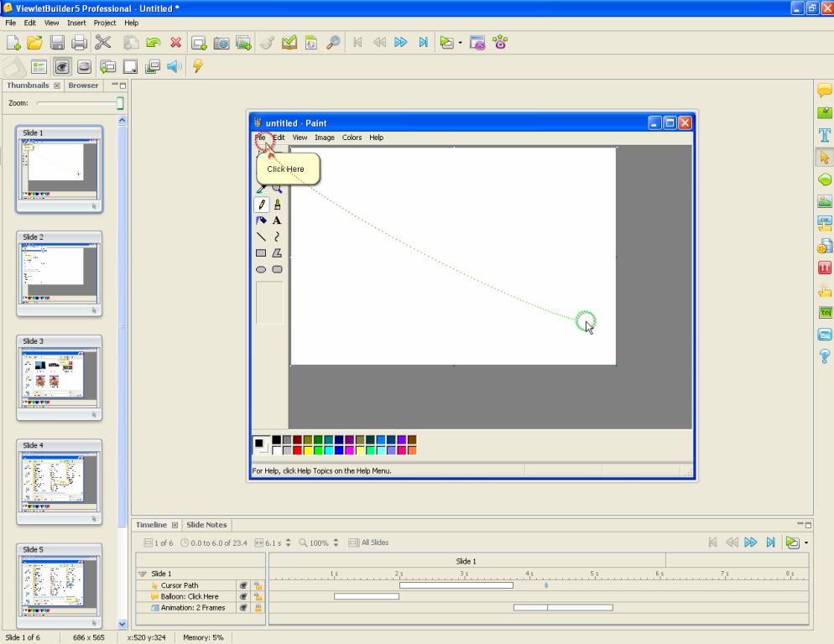Image resolution: width=834 pixels, height=644 pixels.
Task: Select the Slide 3 thumbnail
Action: (59, 378)
